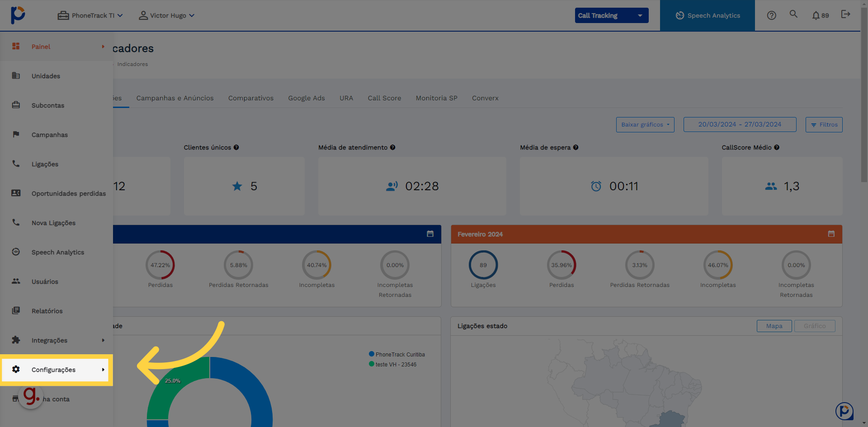Toggle PhoneTrack Curitiba legend blue dot
Image resolution: width=868 pixels, height=427 pixels.
pyautogui.click(x=372, y=354)
